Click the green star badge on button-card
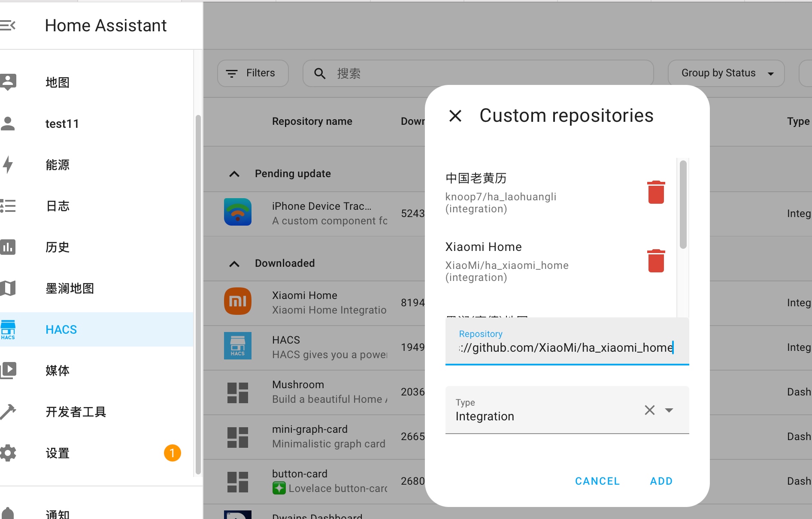812x519 pixels. pos(279,488)
